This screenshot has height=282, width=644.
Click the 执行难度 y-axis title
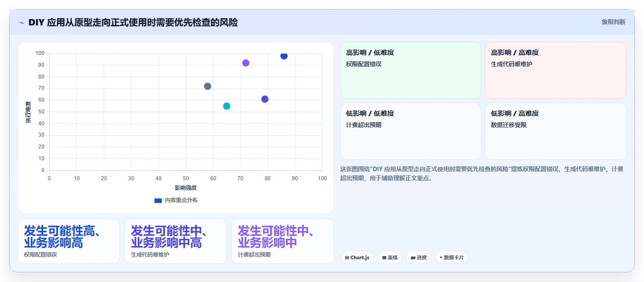(28, 112)
